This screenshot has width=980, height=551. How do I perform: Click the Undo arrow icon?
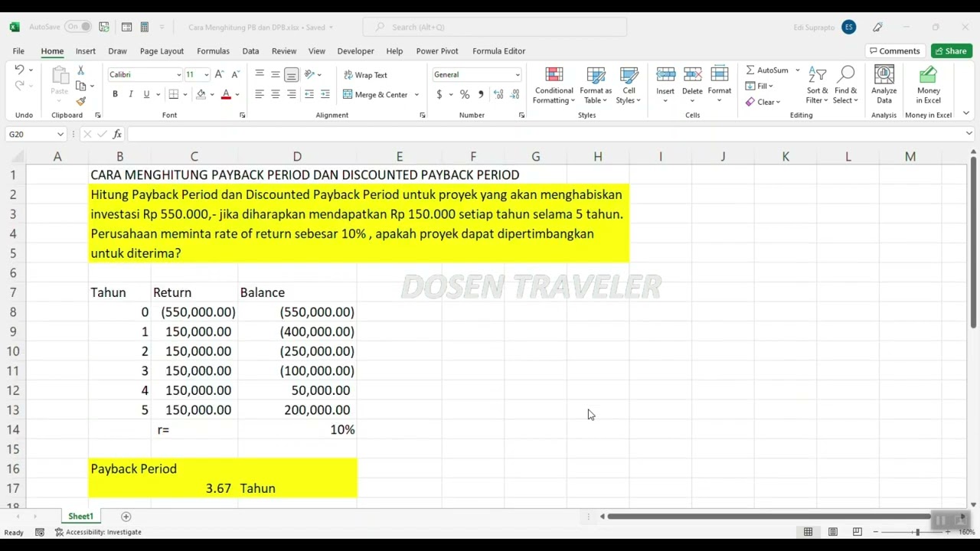19,70
